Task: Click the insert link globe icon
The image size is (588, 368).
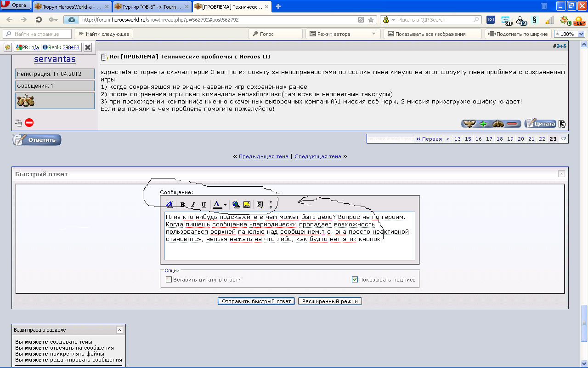Action: [x=236, y=205]
